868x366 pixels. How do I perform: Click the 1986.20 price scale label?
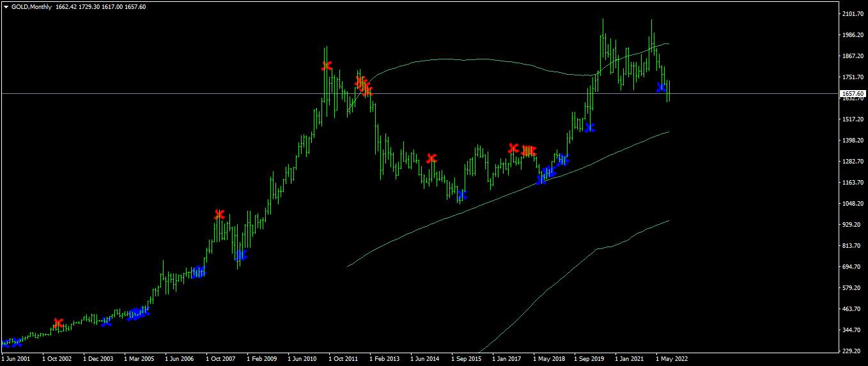(854, 34)
